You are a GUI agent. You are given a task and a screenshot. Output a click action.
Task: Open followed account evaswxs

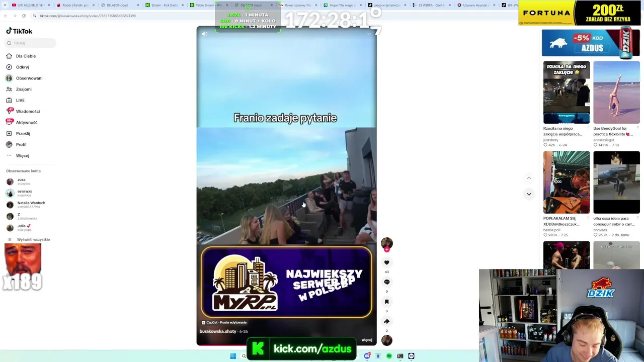pos(19,193)
